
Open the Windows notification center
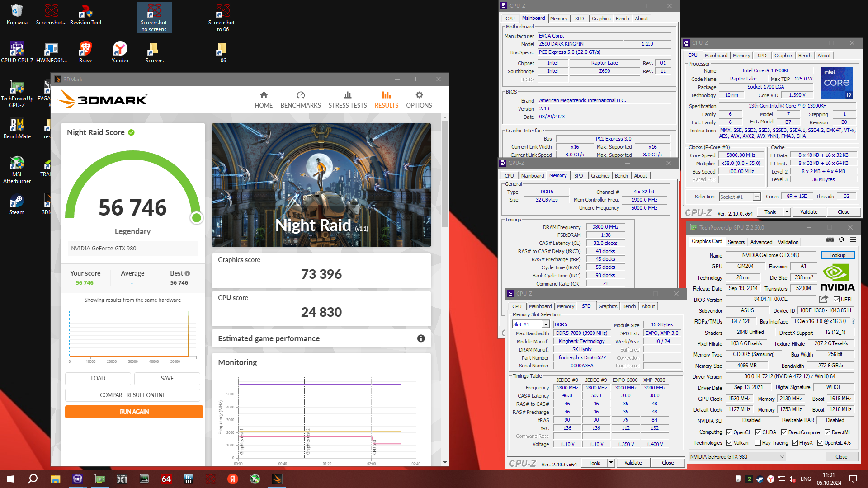coord(853,479)
